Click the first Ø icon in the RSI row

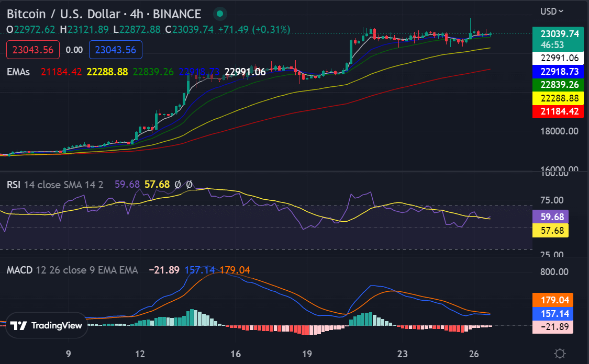coord(178,184)
